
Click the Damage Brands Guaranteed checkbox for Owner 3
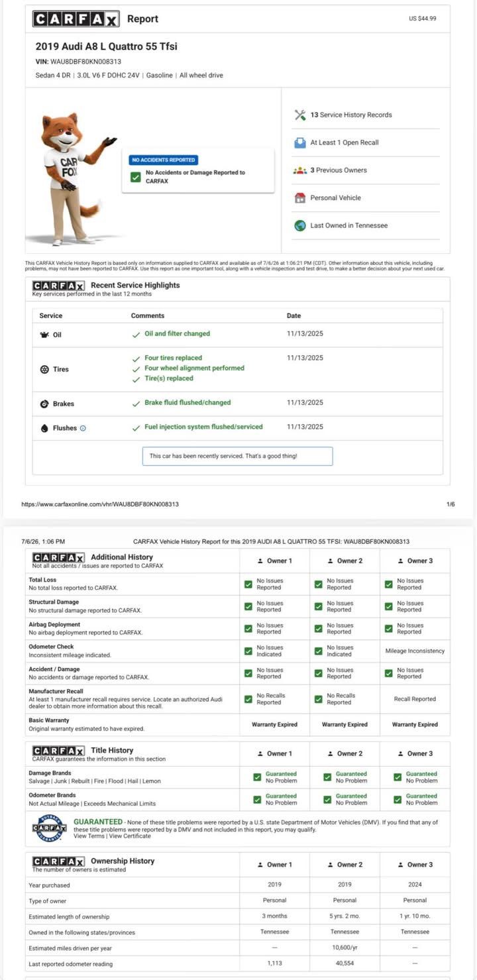pyautogui.click(x=397, y=777)
